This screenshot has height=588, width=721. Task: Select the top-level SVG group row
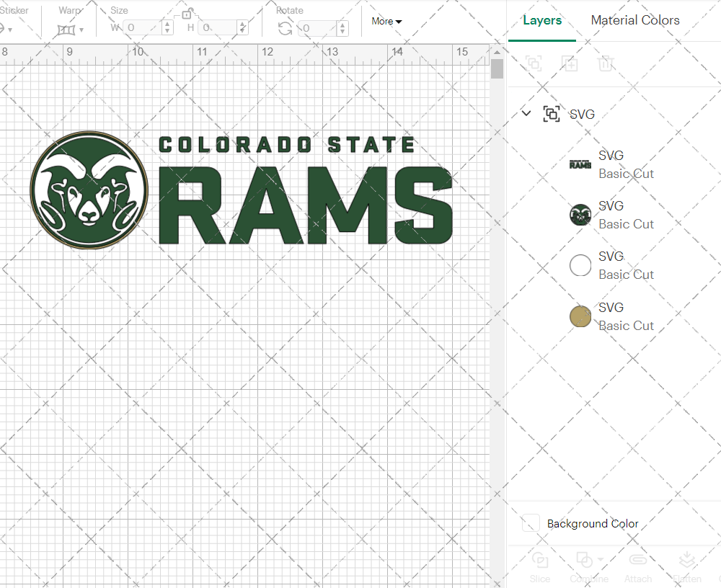pos(614,114)
